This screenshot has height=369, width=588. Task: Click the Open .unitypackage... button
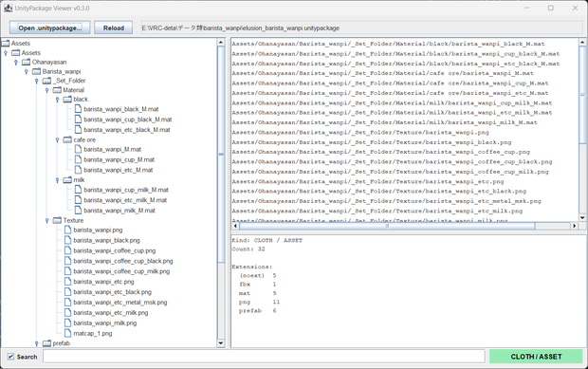click(50, 28)
